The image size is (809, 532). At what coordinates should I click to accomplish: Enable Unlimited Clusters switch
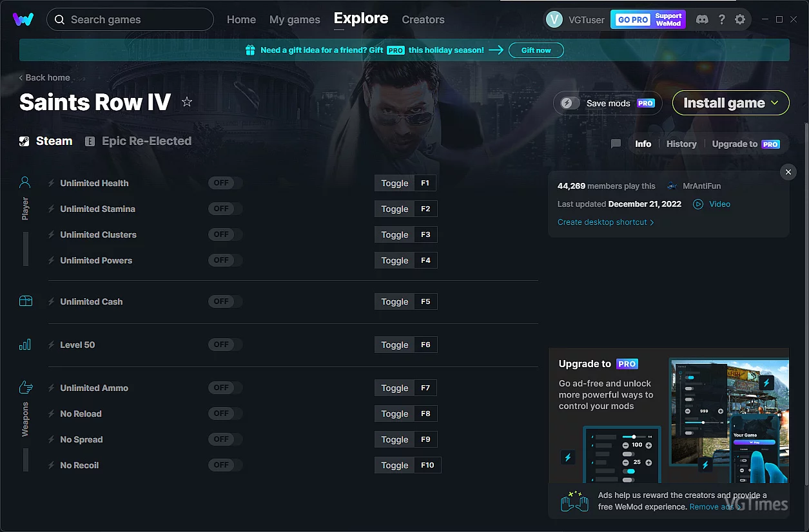(x=225, y=234)
